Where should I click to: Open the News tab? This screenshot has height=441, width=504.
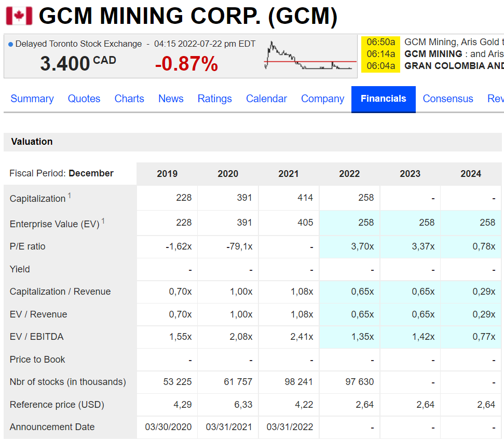(171, 99)
